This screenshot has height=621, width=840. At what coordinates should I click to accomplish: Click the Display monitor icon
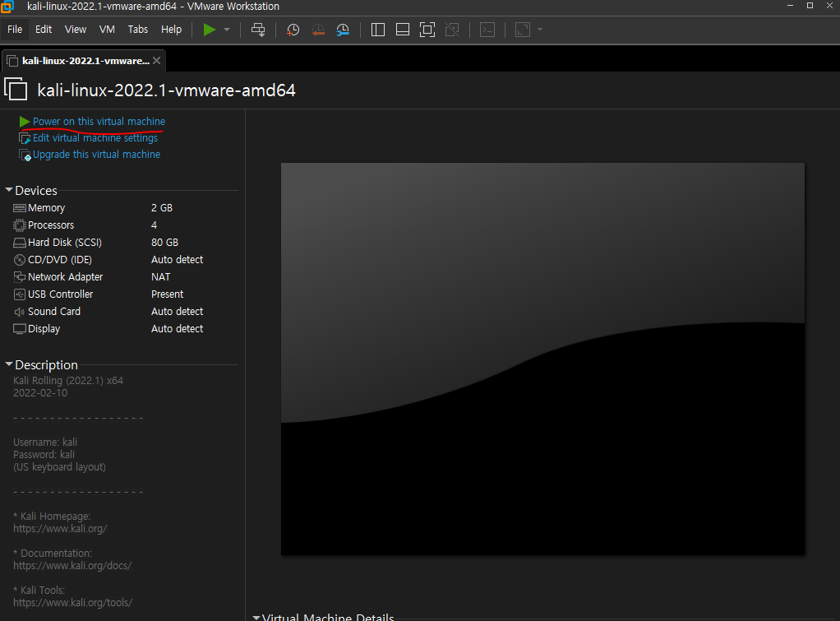click(19, 329)
